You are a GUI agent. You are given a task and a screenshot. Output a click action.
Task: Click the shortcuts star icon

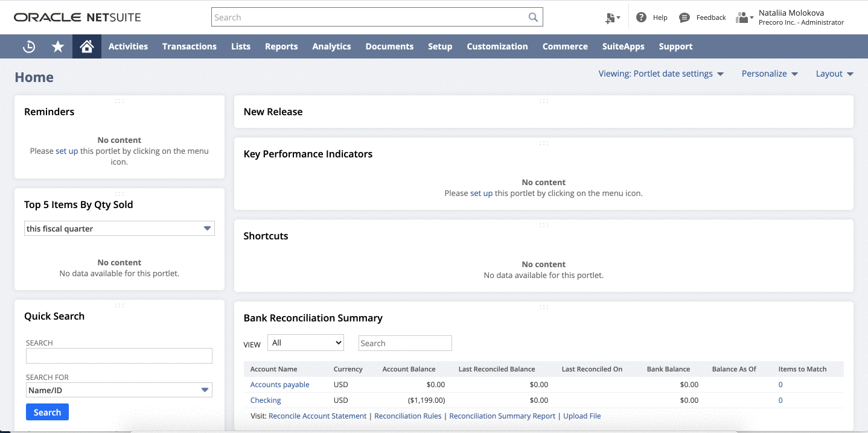click(57, 46)
